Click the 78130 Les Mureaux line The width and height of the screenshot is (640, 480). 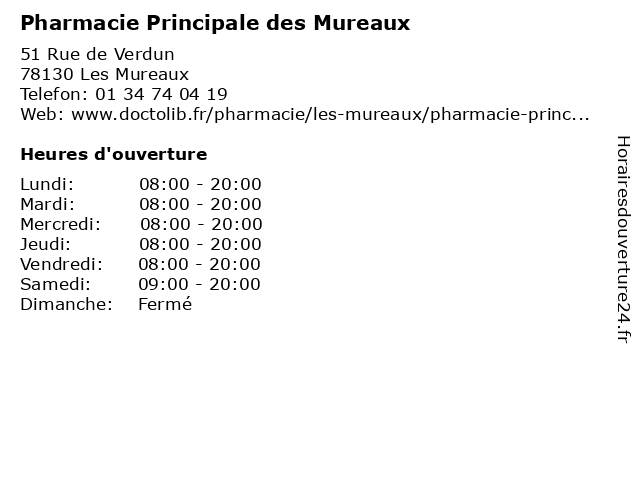(104, 74)
